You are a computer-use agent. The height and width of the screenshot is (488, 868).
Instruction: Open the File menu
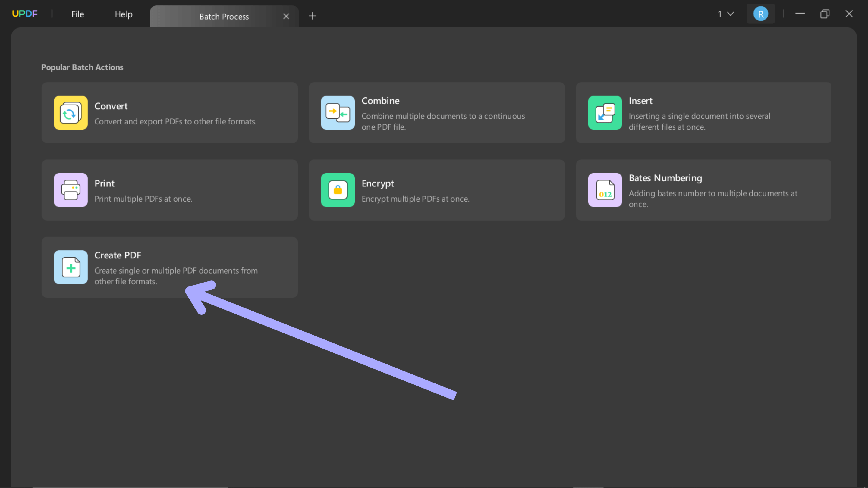[x=77, y=14]
